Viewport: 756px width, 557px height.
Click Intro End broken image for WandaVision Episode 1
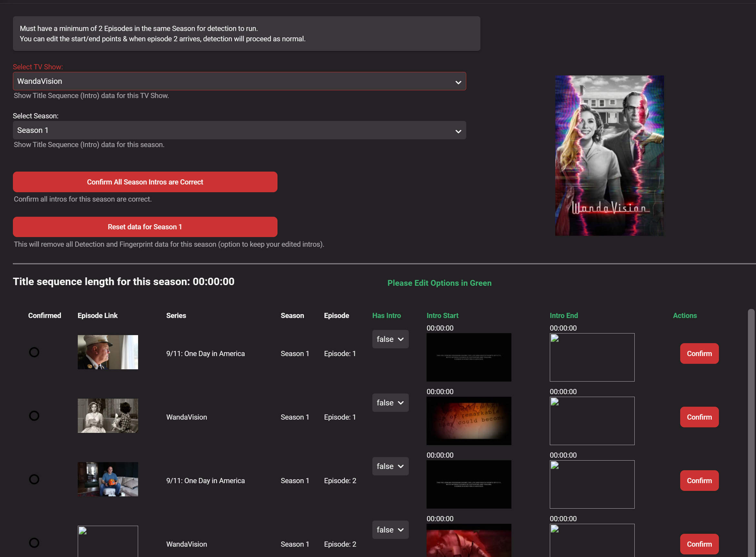pyautogui.click(x=592, y=421)
